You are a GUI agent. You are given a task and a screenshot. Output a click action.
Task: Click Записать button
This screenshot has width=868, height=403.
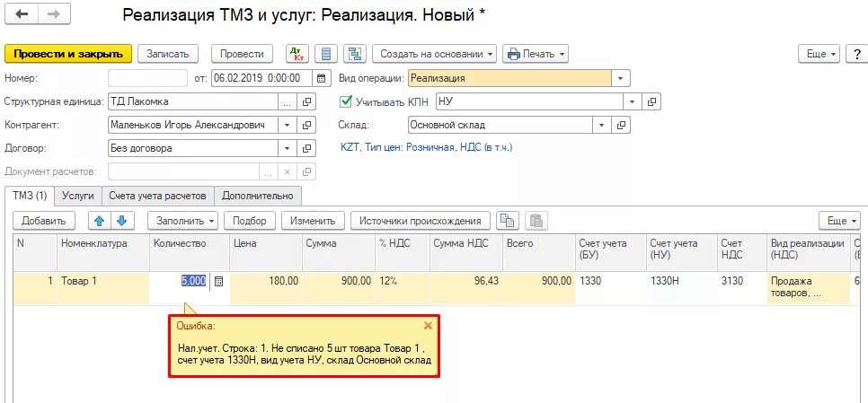pos(168,54)
